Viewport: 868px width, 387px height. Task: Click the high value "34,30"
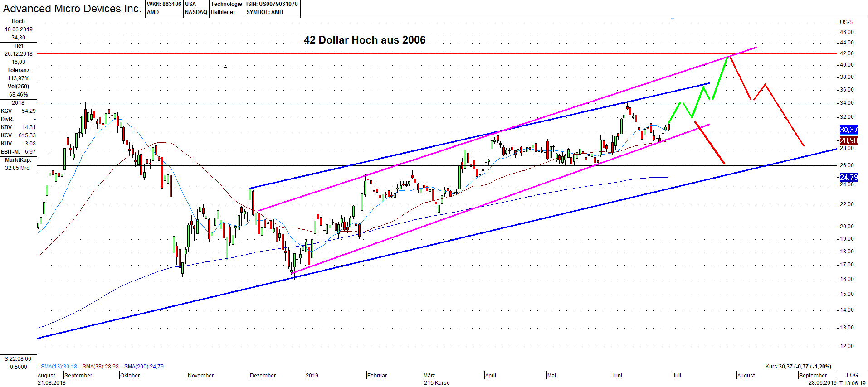[x=19, y=38]
